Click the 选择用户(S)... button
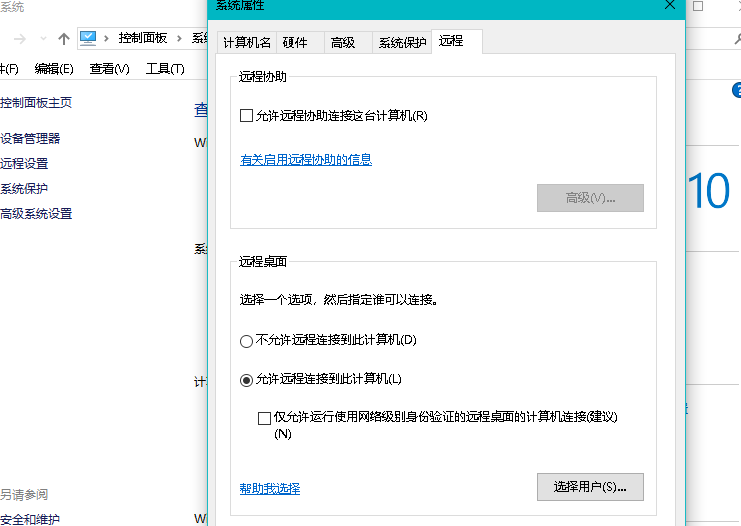741x526 pixels. pyautogui.click(x=589, y=487)
